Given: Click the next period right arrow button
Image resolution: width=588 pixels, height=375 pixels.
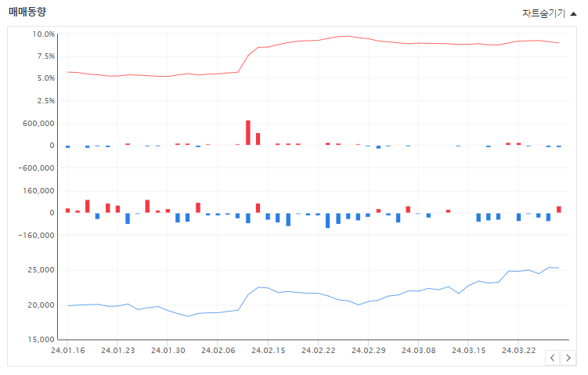Looking at the screenshot, I should [568, 358].
